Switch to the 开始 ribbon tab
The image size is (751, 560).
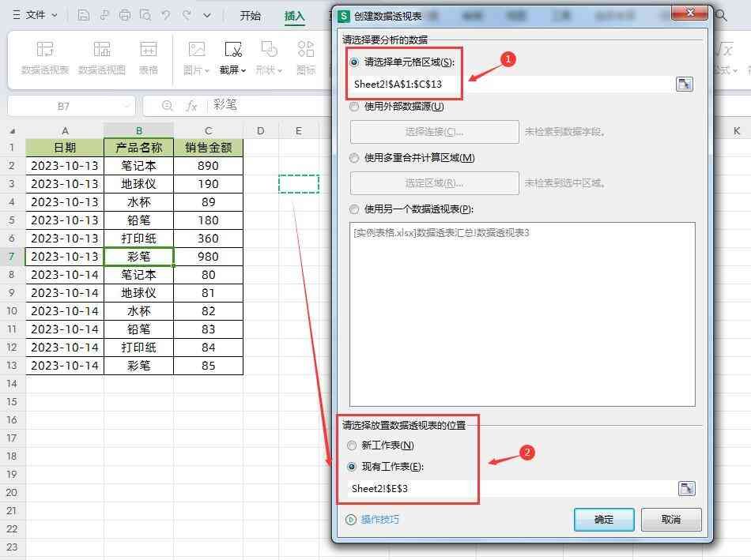pos(251,16)
